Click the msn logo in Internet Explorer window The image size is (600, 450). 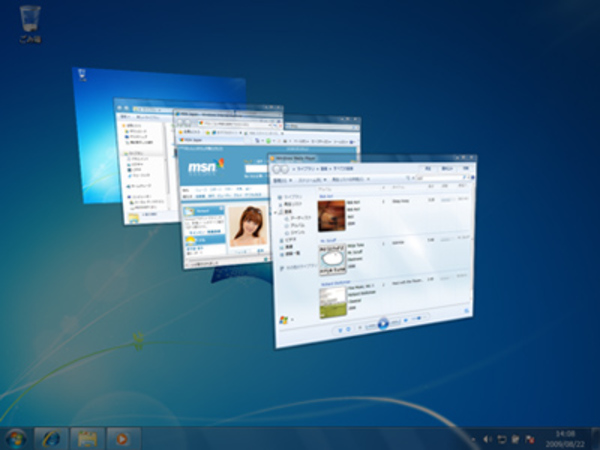(205, 166)
